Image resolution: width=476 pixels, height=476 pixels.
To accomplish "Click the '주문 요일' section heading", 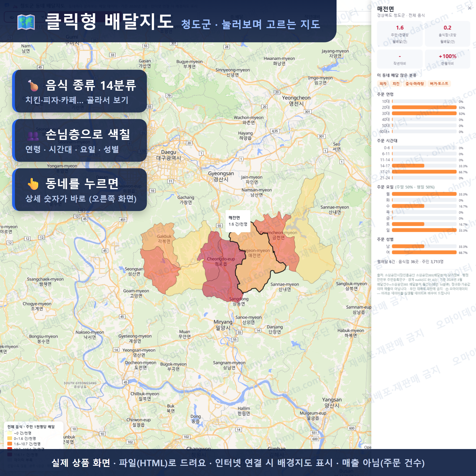I will click(385, 187).
